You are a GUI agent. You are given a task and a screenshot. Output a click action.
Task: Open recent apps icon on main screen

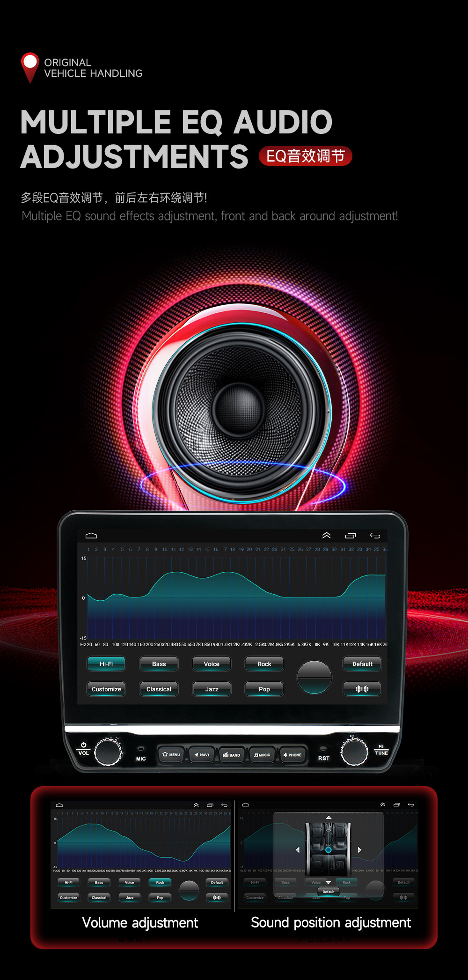(350, 536)
